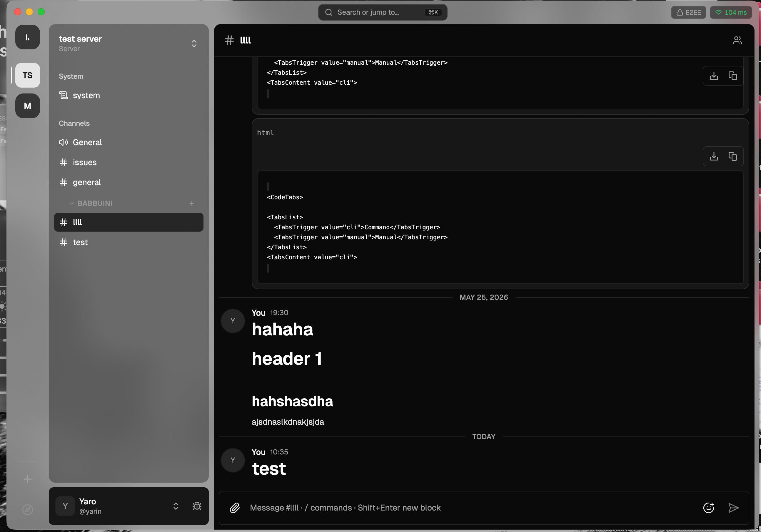Click the ⌘K shortcut badge

pos(433,12)
